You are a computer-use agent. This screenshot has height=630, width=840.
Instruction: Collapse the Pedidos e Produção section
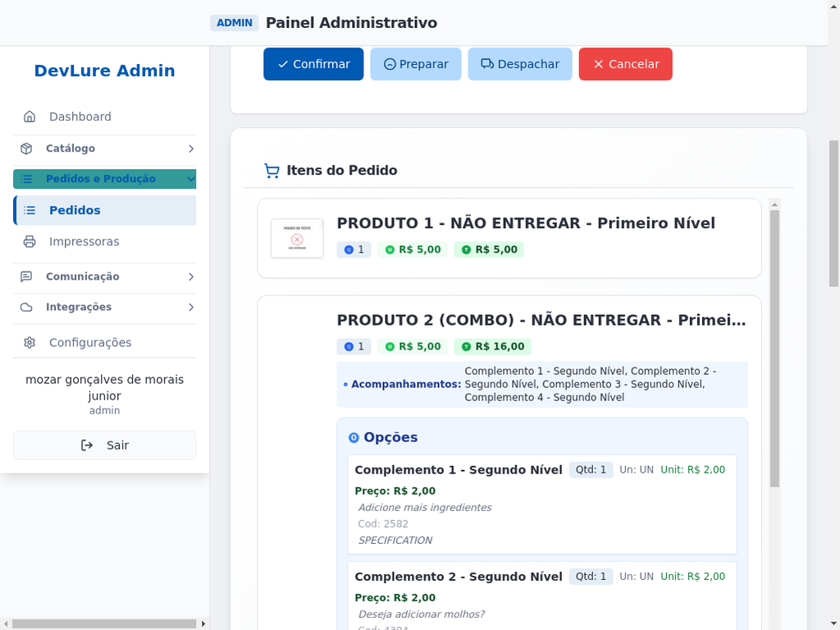(190, 179)
